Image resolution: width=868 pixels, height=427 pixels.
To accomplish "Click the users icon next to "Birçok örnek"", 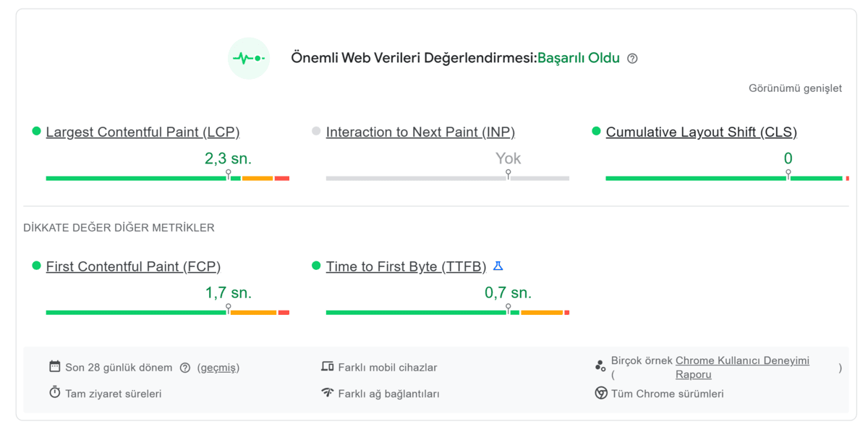I will pos(600,365).
